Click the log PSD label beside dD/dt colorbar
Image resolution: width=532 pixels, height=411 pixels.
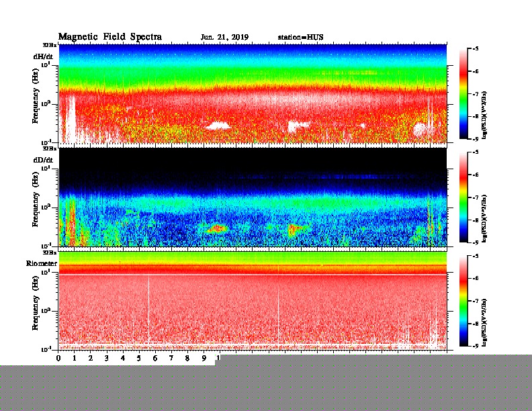click(484, 218)
